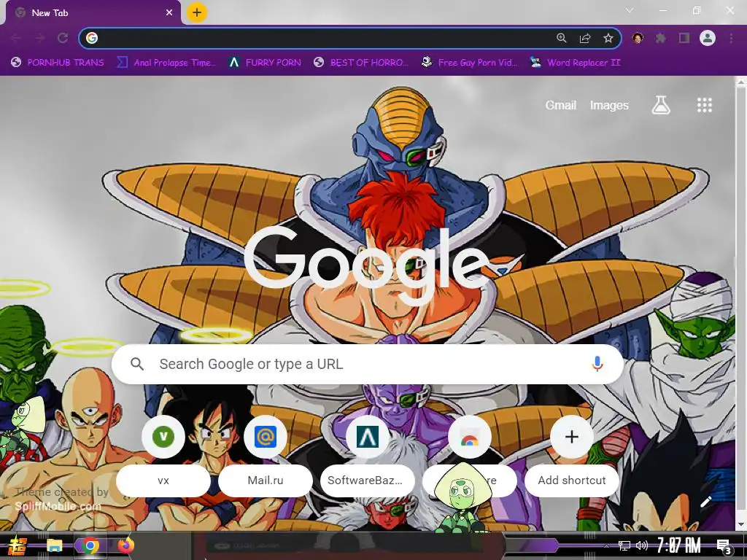Viewport: 747px width, 560px height.
Task: Reload the current page
Action: point(63,38)
